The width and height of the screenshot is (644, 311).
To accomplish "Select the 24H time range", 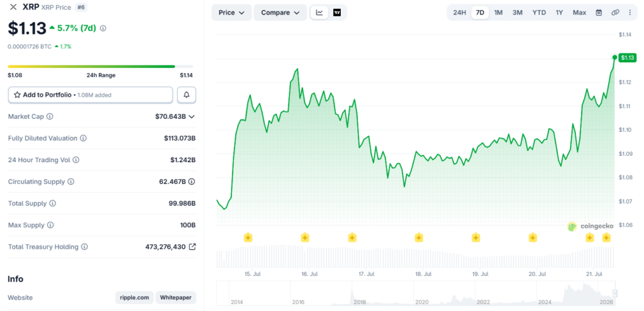I will click(x=460, y=13).
